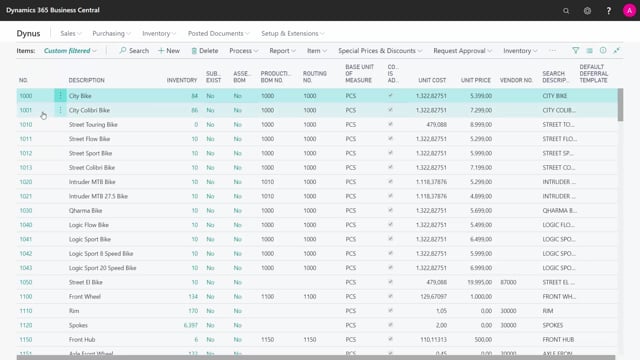Go to the Dynus home page

tap(28, 33)
